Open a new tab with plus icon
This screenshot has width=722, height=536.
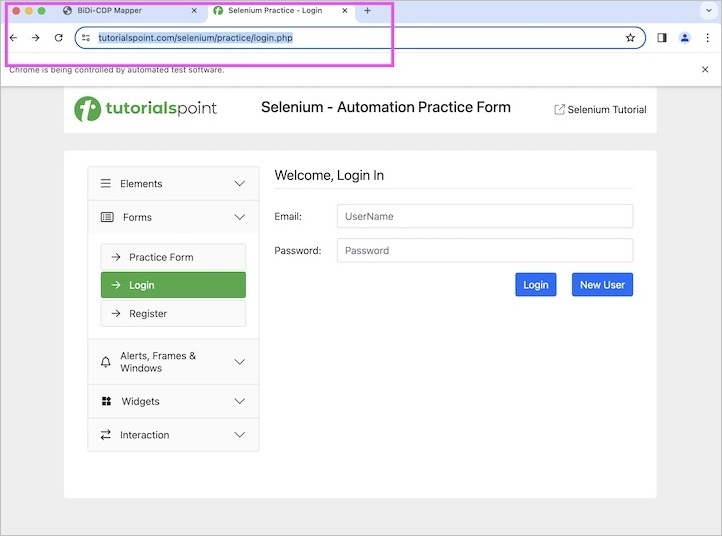pos(367,11)
